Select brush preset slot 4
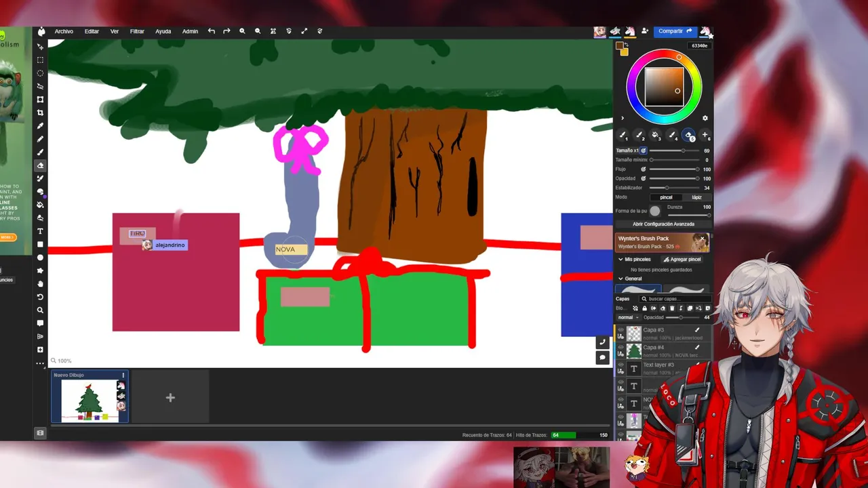This screenshot has height=488, width=868. [673, 135]
